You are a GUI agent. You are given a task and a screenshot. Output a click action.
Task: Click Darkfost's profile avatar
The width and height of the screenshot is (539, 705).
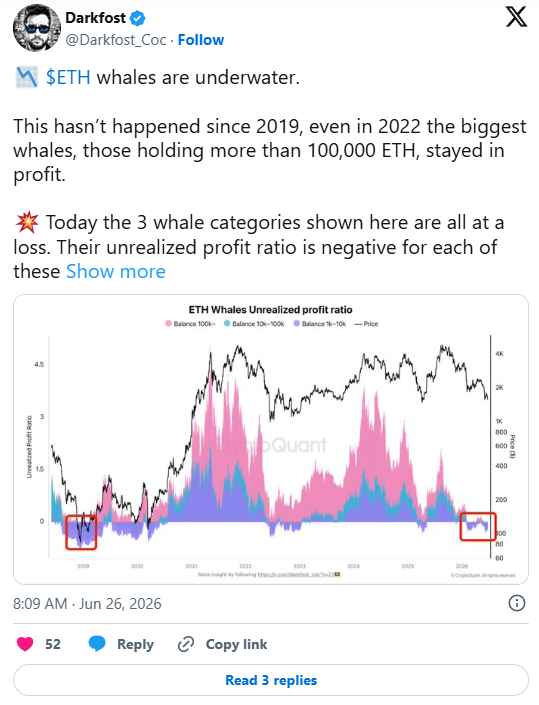click(x=37, y=29)
